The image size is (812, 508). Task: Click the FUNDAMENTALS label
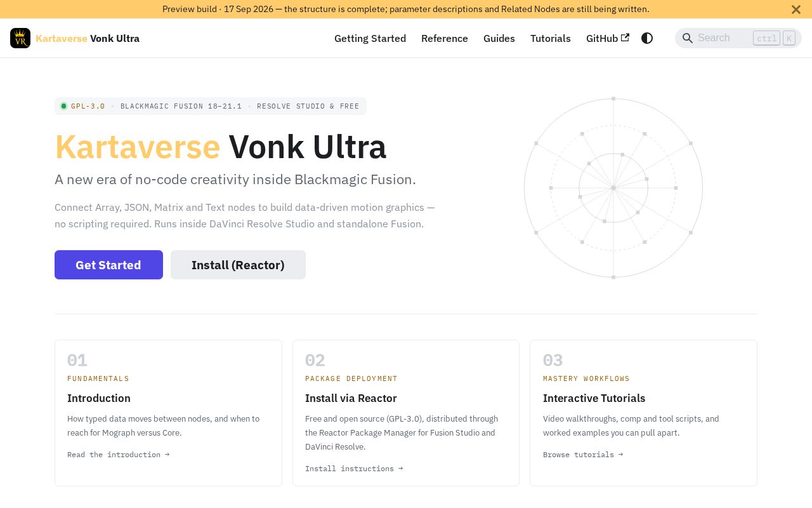[x=98, y=378]
